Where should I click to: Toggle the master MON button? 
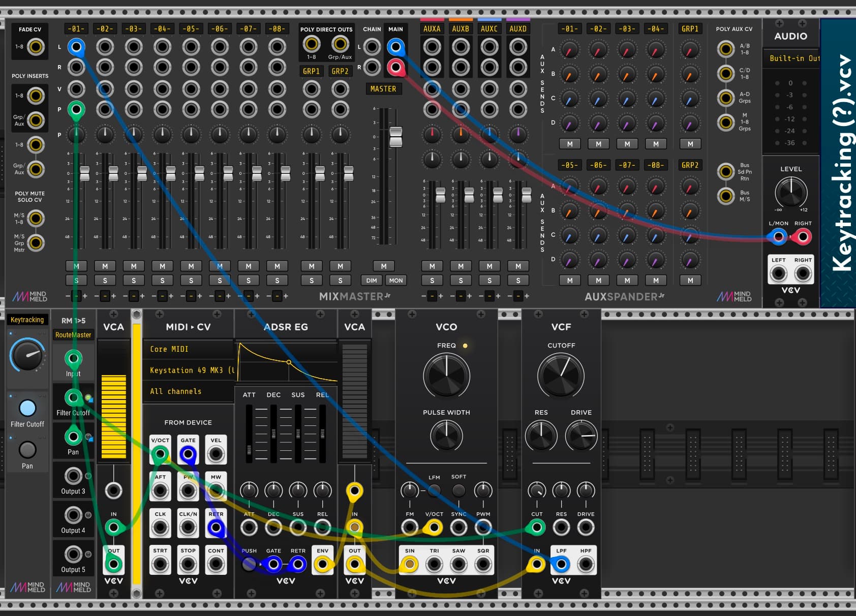[x=396, y=280]
